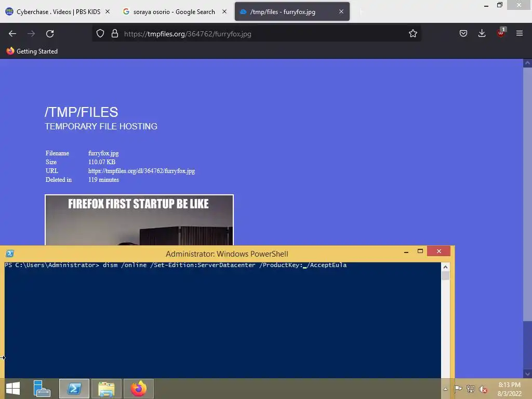Close the soraya osorio Google Search tab
The height and width of the screenshot is (399, 532).
click(224, 11)
